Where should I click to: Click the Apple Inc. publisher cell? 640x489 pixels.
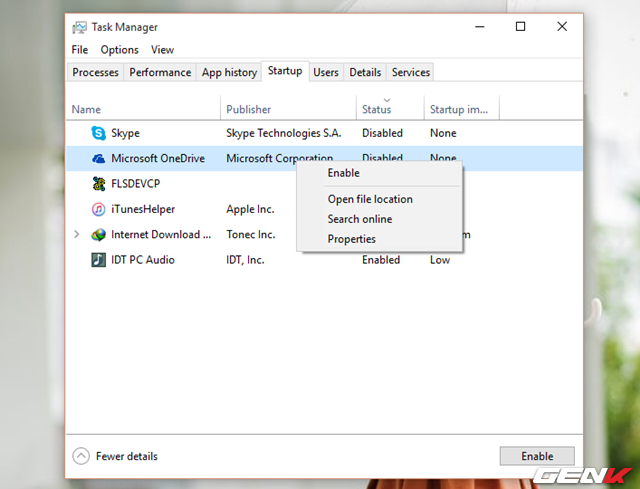250,209
